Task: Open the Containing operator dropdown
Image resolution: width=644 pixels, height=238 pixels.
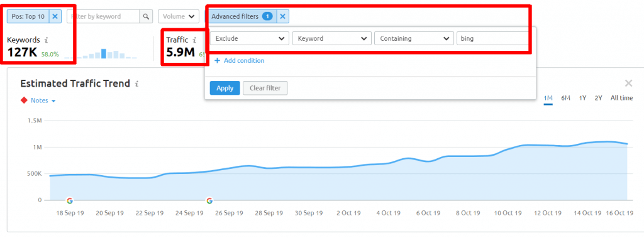Action: 414,38
